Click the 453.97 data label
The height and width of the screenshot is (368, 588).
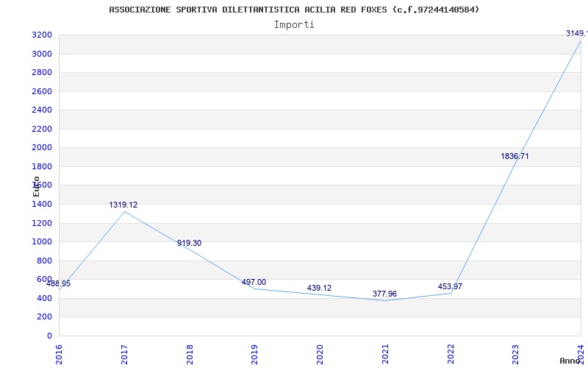point(450,287)
